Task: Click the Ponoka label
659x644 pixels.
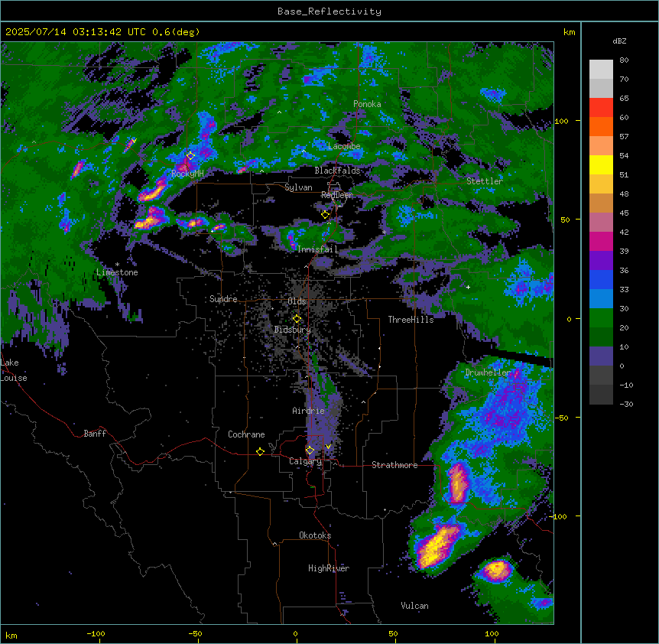Action: point(367,104)
